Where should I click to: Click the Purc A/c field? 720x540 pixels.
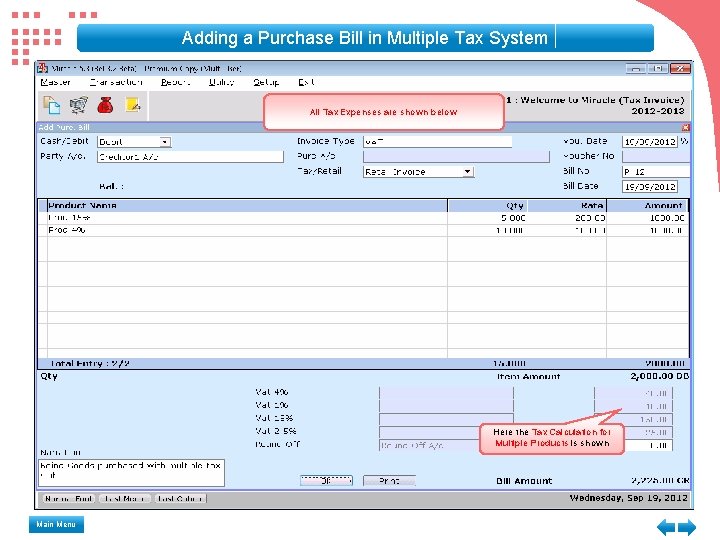click(x=456, y=157)
